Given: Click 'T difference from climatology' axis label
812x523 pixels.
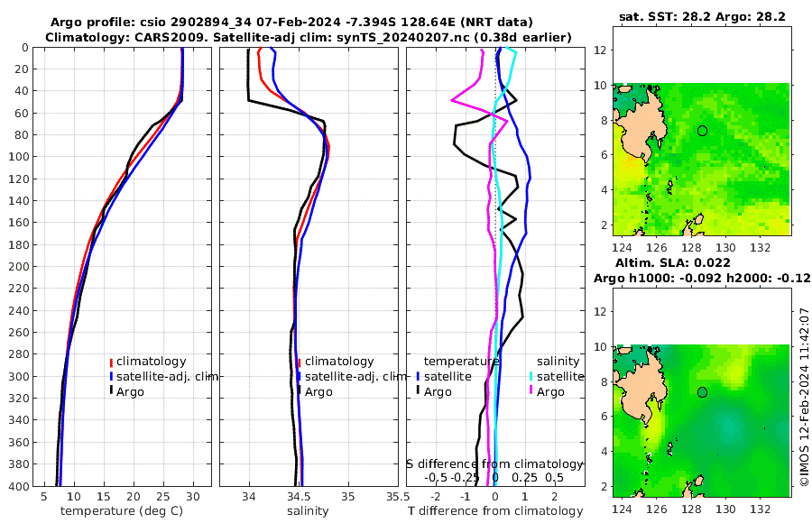Looking at the screenshot, I should pyautogui.click(x=495, y=511).
